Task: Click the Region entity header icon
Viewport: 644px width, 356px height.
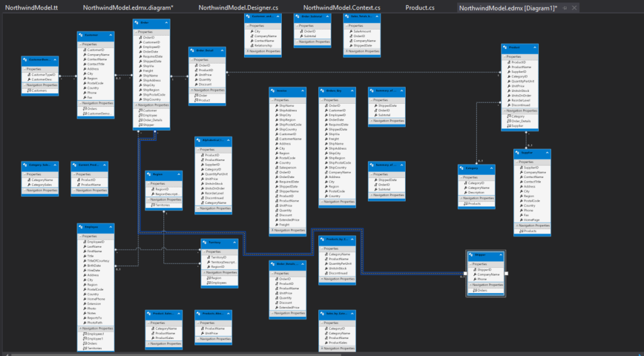Action: [149, 174]
